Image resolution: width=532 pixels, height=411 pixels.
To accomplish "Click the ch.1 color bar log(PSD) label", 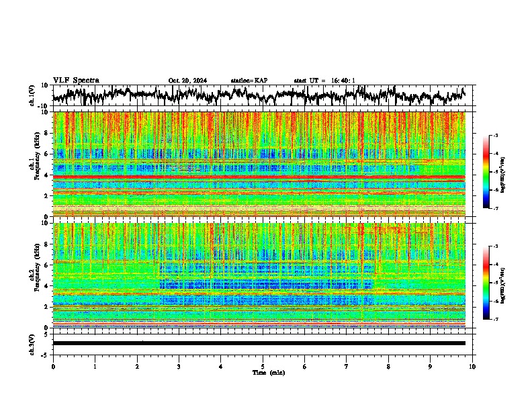I will [x=503, y=175].
